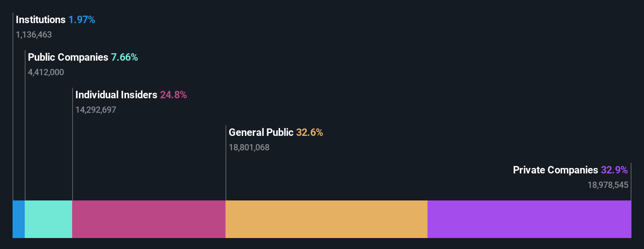Select the 18,978,545 share count
The height and width of the screenshot is (249, 644).
pos(608,185)
